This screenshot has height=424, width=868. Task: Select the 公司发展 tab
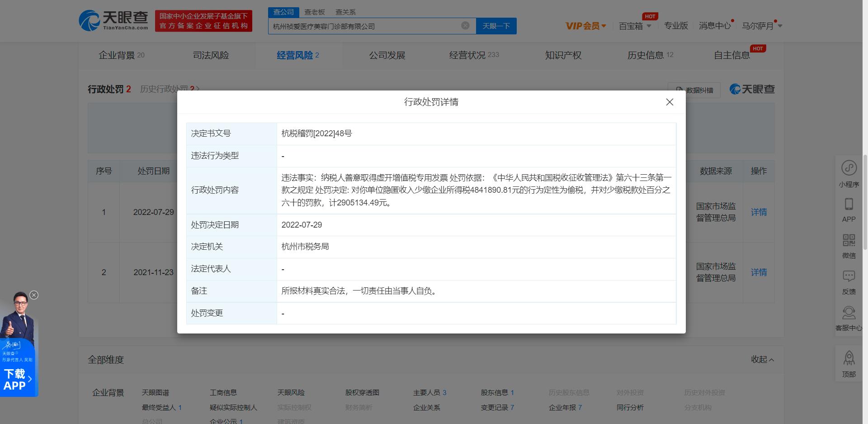tap(387, 55)
